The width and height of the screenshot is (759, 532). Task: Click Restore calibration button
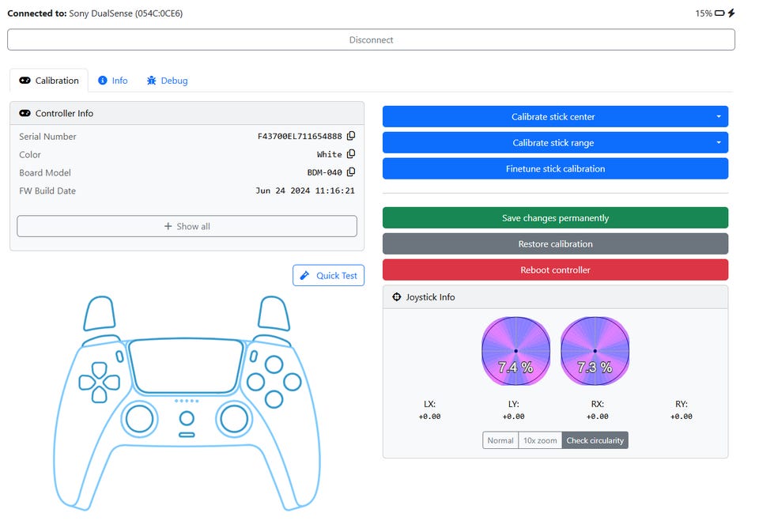click(x=555, y=244)
